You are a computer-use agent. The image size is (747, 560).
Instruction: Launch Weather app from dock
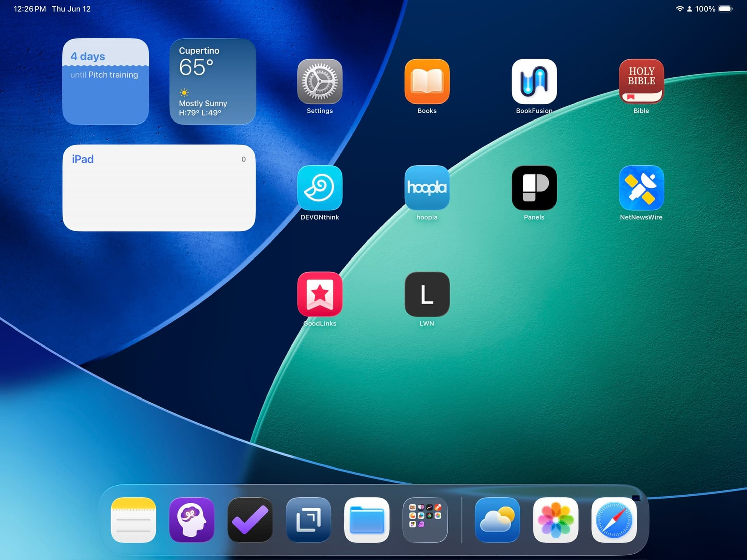point(497,520)
